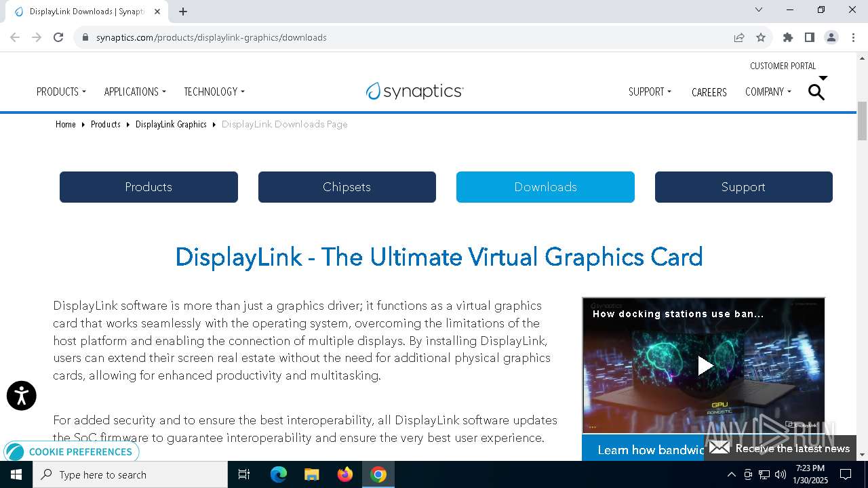
Task: Open Task View on taskbar
Action: click(x=244, y=474)
